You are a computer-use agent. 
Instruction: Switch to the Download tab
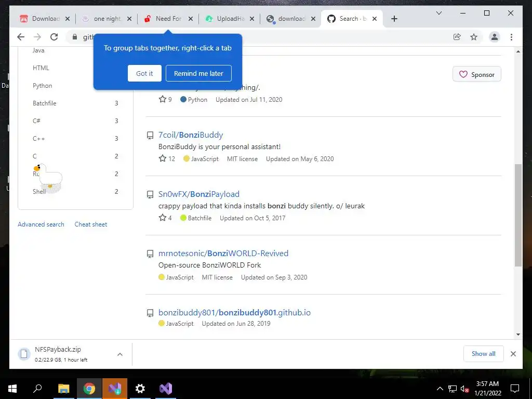[x=44, y=19]
